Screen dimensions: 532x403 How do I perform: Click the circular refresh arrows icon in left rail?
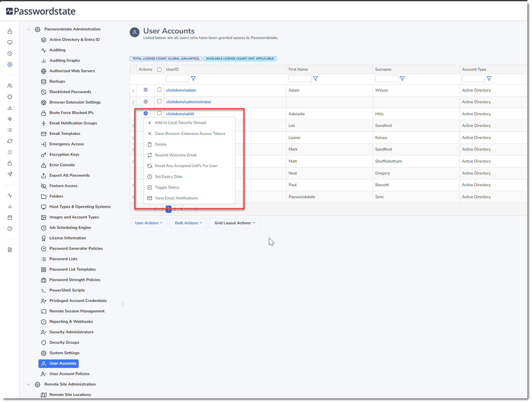[10, 141]
